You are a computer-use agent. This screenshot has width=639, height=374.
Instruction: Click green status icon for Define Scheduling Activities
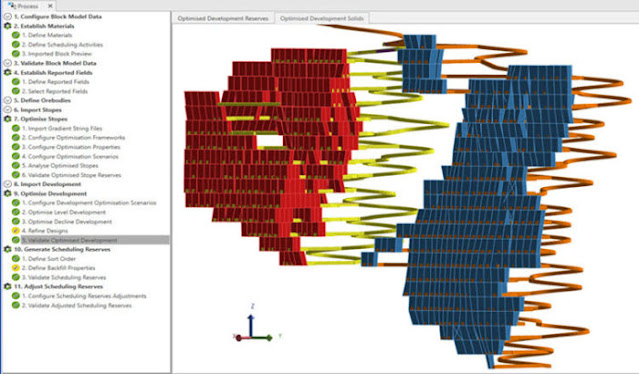[x=16, y=44]
